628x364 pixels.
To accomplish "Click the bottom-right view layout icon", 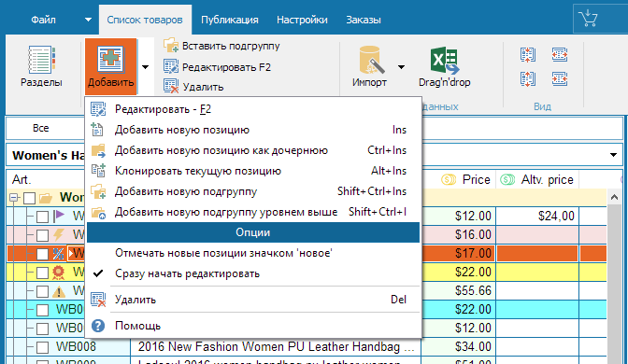I will (x=560, y=78).
